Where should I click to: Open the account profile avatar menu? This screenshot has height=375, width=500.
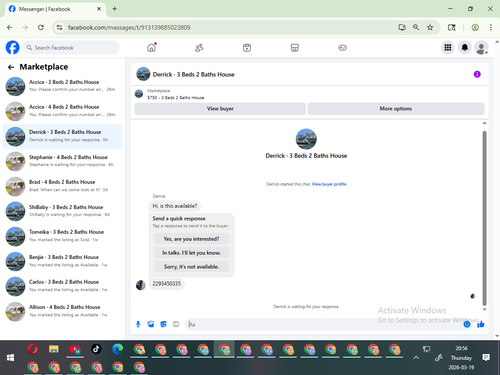point(481,48)
